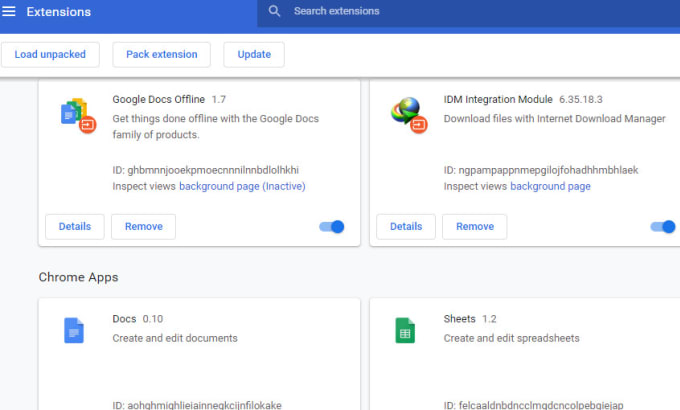Open IDM's background page link
This screenshot has width=680, height=410.
click(550, 186)
